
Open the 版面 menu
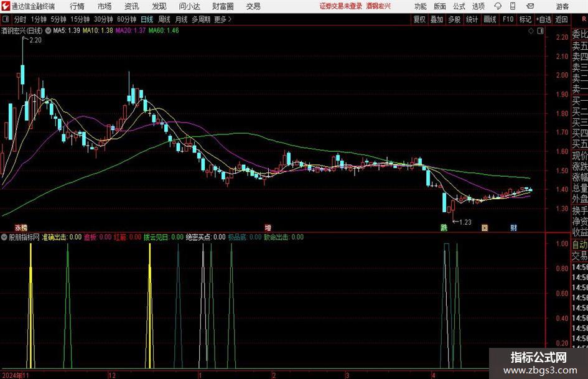pyautogui.click(x=440, y=6)
